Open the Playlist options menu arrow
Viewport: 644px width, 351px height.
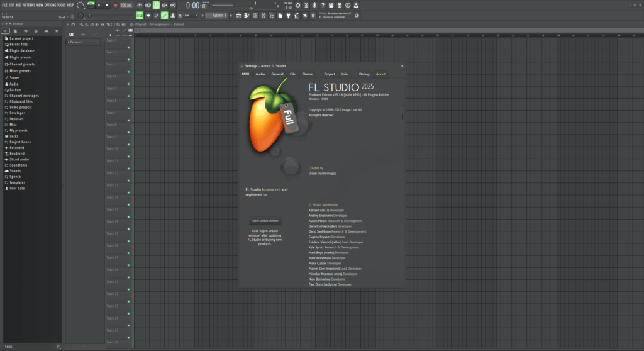[x=68, y=25]
